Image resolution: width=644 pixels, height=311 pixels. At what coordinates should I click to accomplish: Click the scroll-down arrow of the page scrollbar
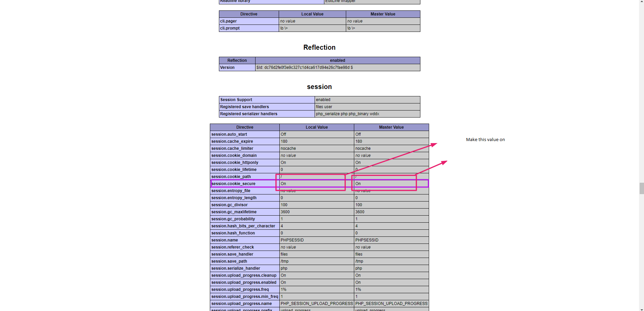coord(641,309)
